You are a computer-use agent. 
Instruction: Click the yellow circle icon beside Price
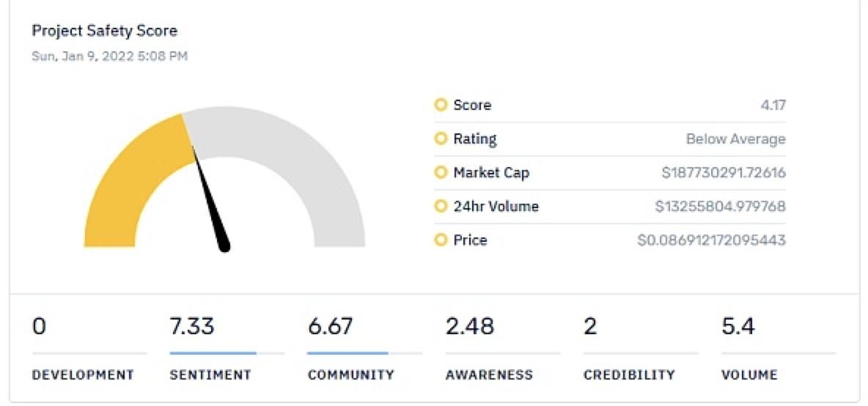tap(441, 240)
